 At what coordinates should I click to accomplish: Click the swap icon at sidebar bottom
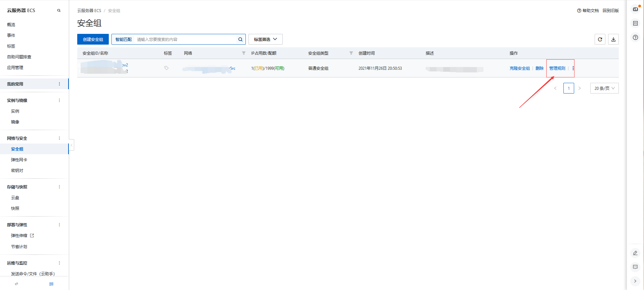pyautogui.click(x=16, y=284)
